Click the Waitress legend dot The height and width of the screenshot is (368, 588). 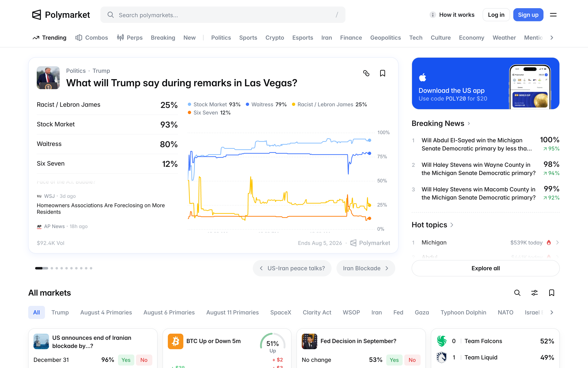(247, 104)
